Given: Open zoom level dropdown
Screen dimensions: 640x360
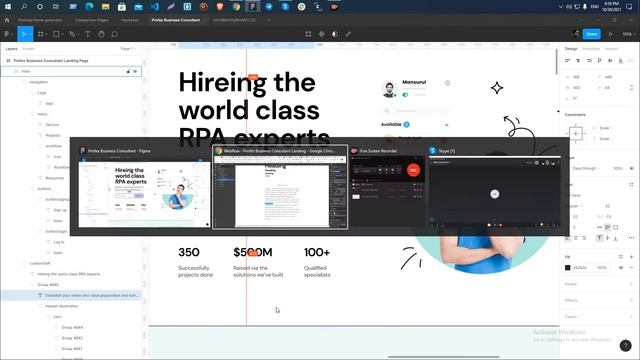Looking at the screenshot, I should pyautogui.click(x=629, y=34).
